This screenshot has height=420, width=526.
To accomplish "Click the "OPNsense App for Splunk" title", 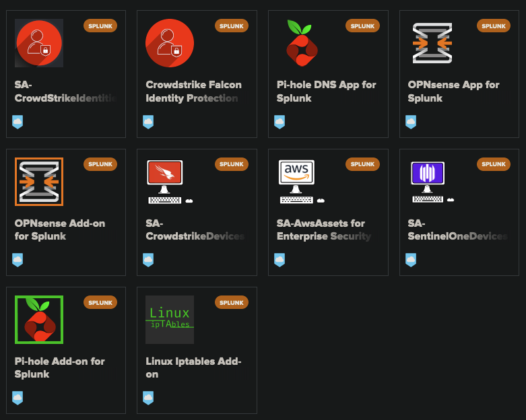I will (x=453, y=92).
